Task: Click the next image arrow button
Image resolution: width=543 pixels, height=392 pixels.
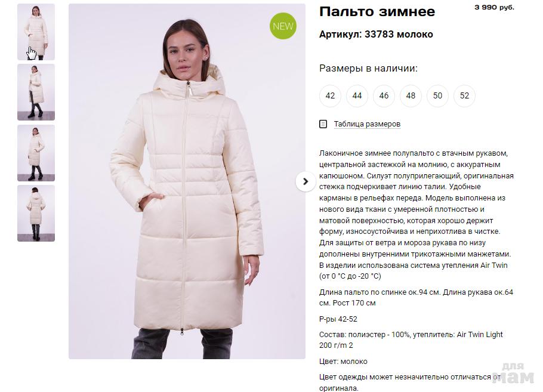Action: (x=306, y=181)
